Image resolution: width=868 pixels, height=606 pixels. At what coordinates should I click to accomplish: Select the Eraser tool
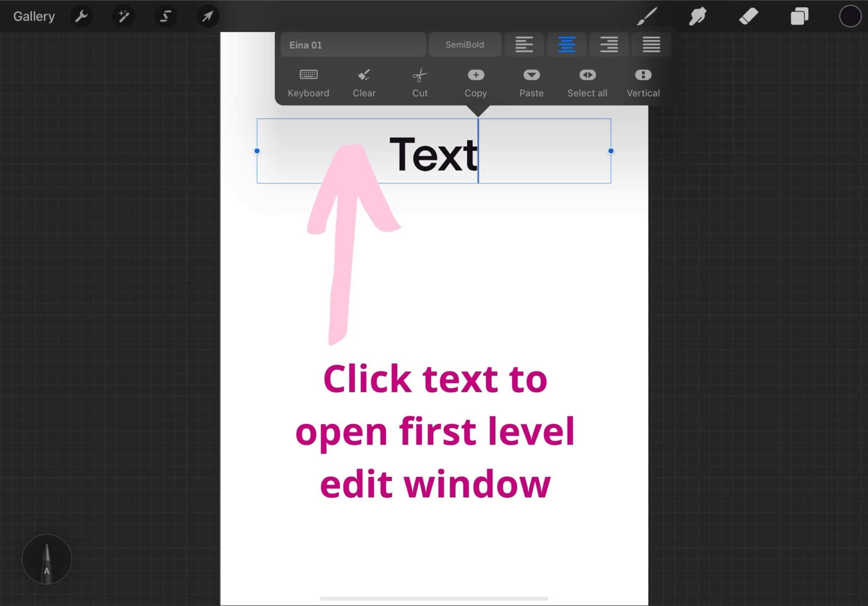point(748,16)
